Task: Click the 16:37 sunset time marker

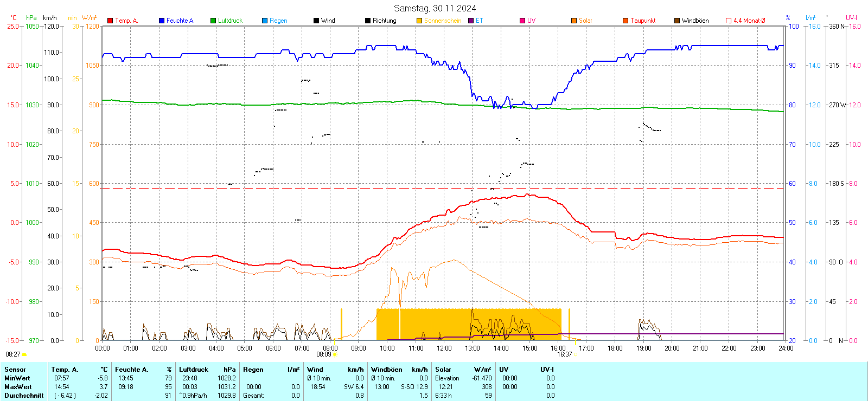Action: [564, 354]
